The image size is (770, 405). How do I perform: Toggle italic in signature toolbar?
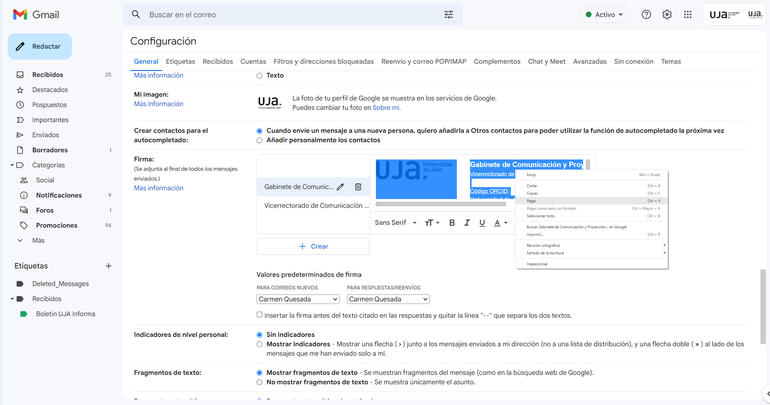tap(467, 223)
